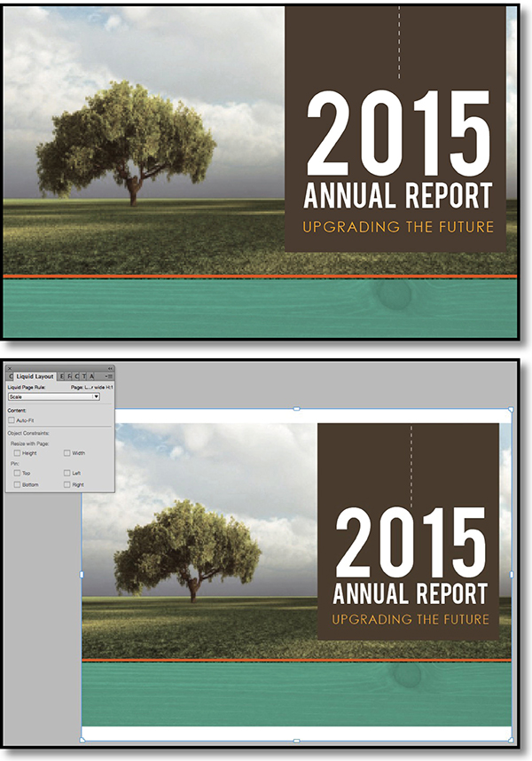Select the collapsed A tab
Image resolution: width=532 pixels, height=761 pixels.
click(91, 377)
